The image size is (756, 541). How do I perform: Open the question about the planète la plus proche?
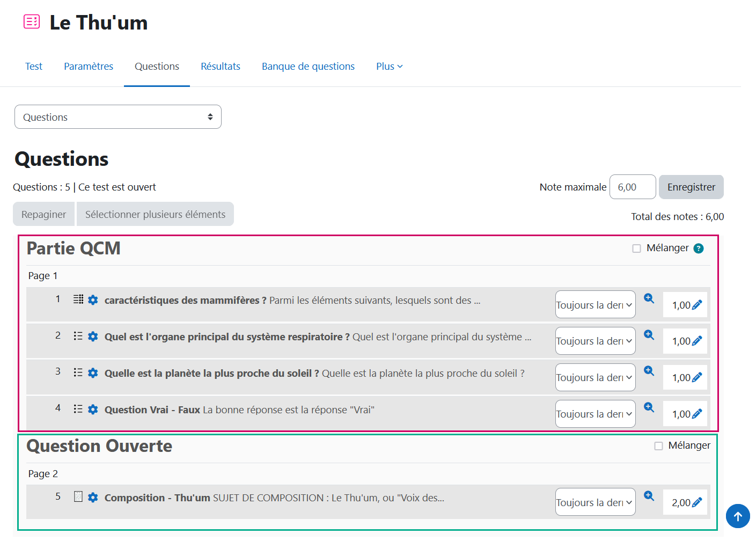(x=211, y=374)
